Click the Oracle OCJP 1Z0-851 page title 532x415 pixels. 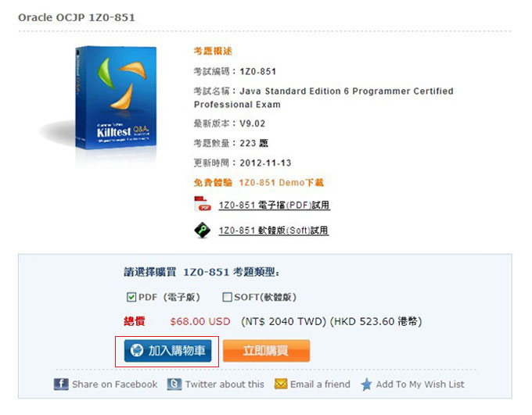click(x=77, y=17)
